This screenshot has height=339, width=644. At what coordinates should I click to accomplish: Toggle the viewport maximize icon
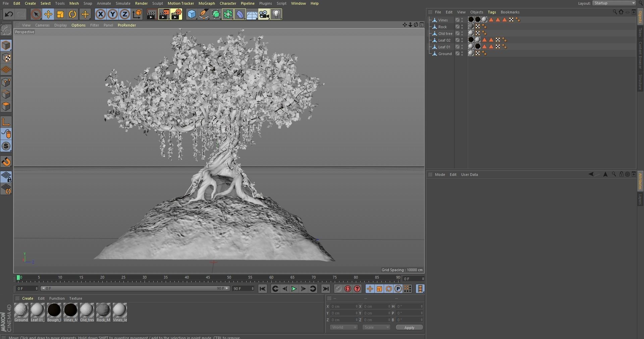click(422, 25)
